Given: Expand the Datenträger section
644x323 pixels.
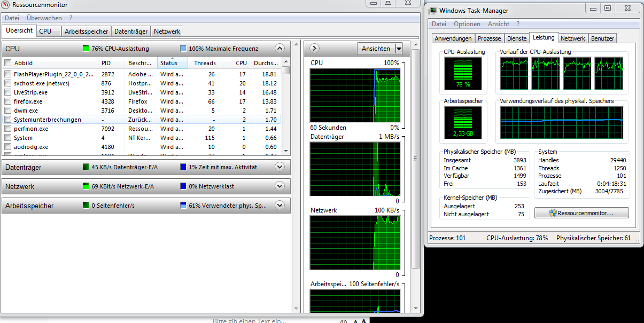Looking at the screenshot, I should 280,167.
